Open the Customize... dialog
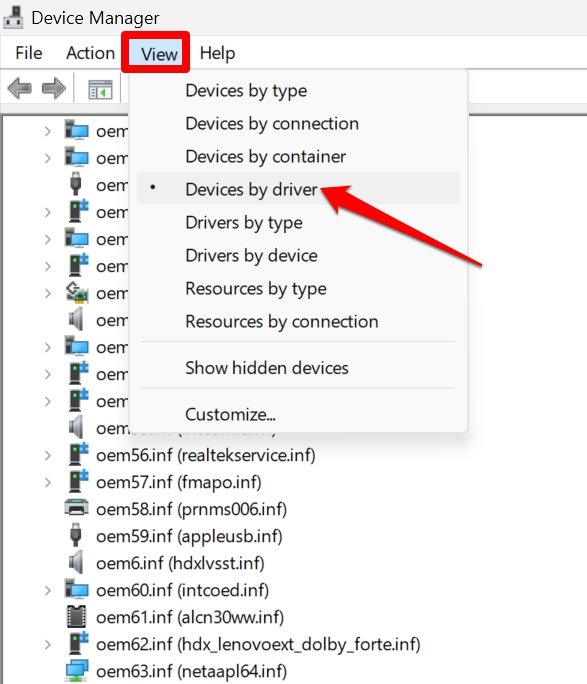 pyautogui.click(x=298, y=414)
